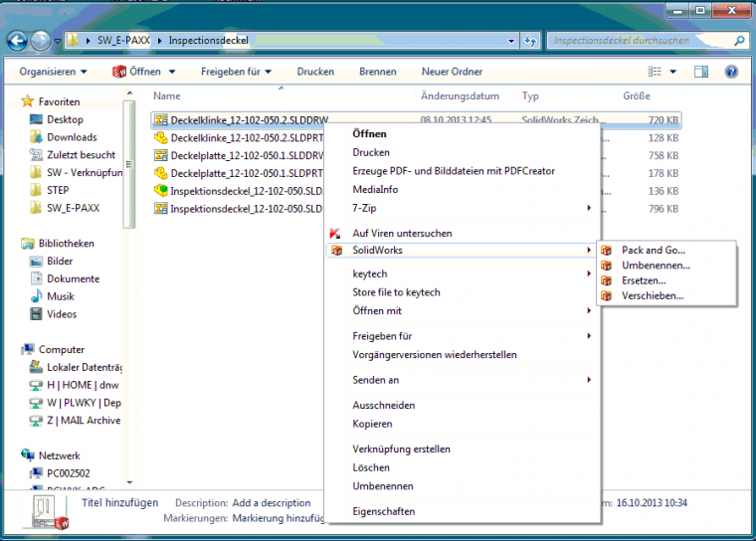Choose Öffnen in the context menu
This screenshot has width=756, height=541.
[369, 133]
